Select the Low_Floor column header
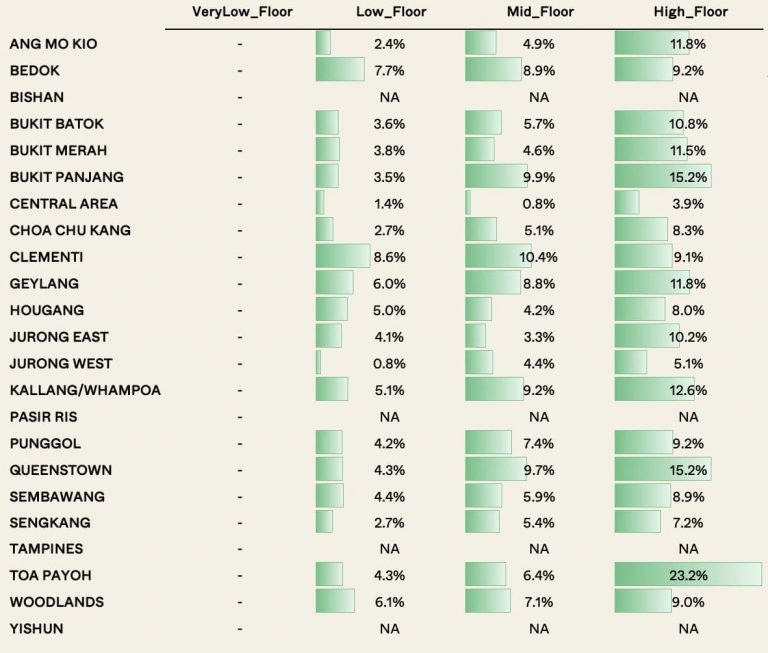The height and width of the screenshot is (653, 768). (389, 12)
